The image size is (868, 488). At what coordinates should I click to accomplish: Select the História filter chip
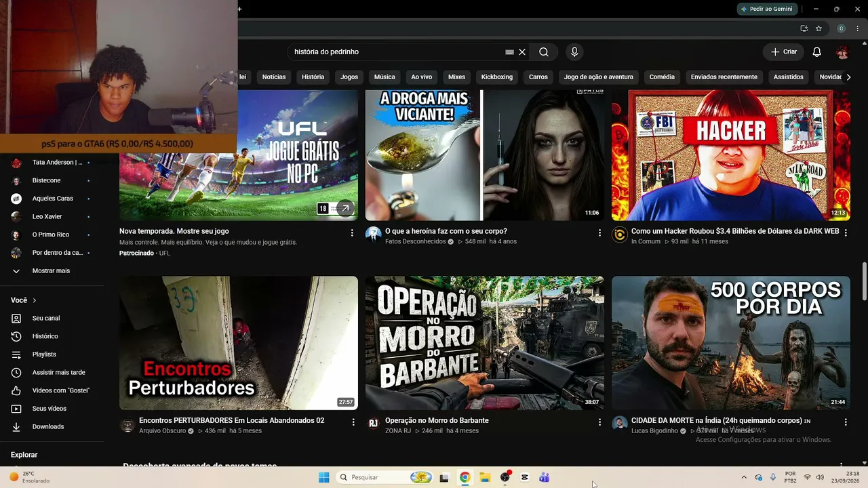click(x=313, y=77)
